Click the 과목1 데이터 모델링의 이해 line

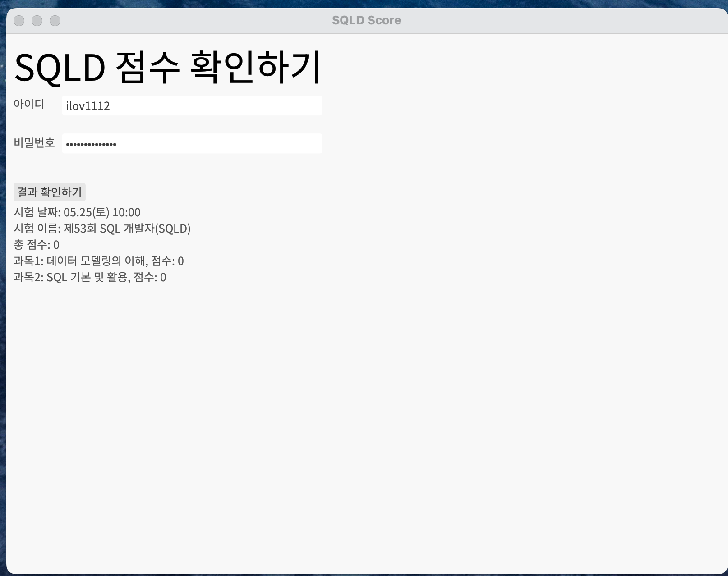(x=99, y=261)
